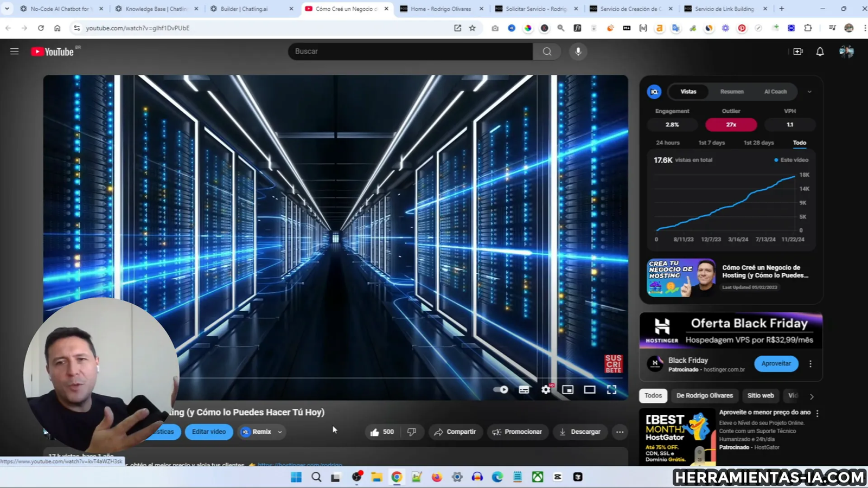Open more actions ellipsis under video
This screenshot has width=868, height=488.
tap(620, 432)
